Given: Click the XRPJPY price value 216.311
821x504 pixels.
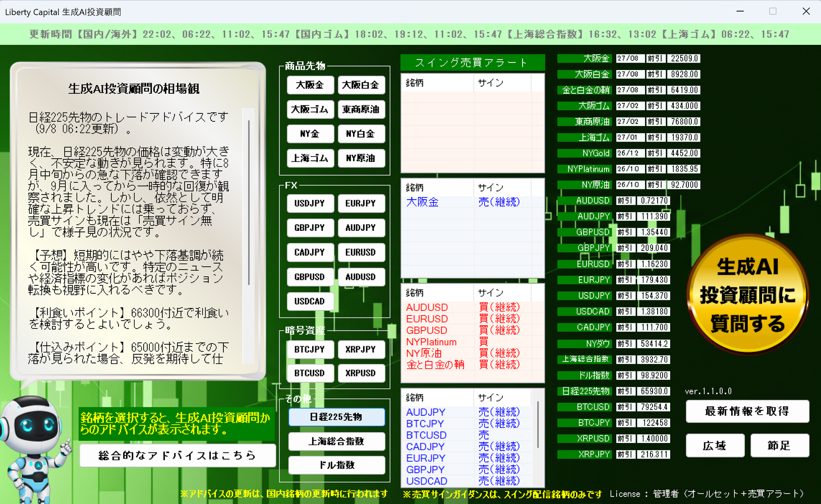Looking at the screenshot, I should point(654,454).
